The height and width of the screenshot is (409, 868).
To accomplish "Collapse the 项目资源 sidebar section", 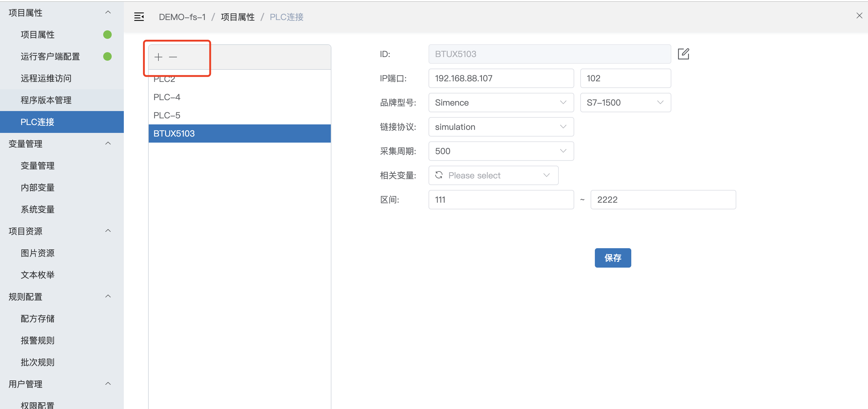I will pos(108,231).
